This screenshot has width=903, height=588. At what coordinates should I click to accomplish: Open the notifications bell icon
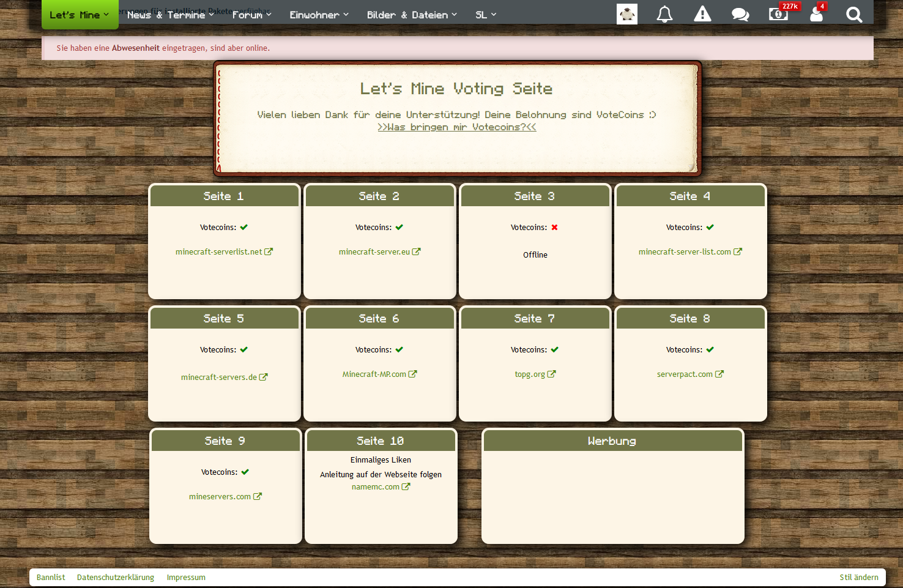664,14
